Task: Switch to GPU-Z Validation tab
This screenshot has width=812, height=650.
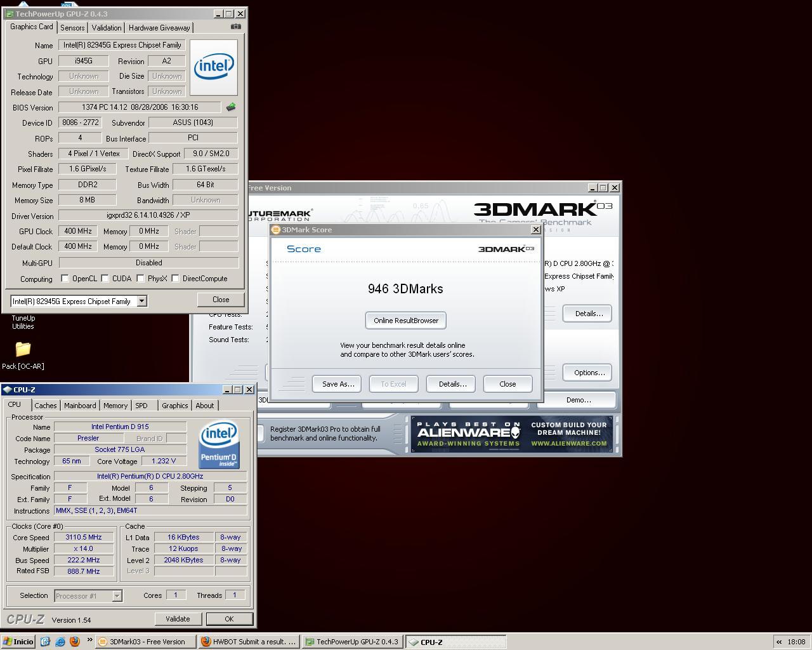Action: click(106, 28)
